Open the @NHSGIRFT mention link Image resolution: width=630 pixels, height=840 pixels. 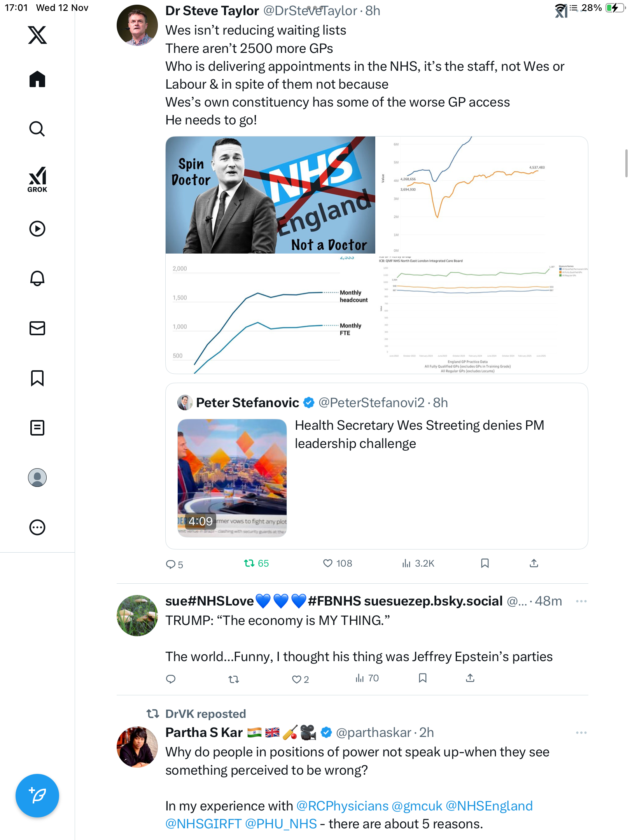[203, 824]
